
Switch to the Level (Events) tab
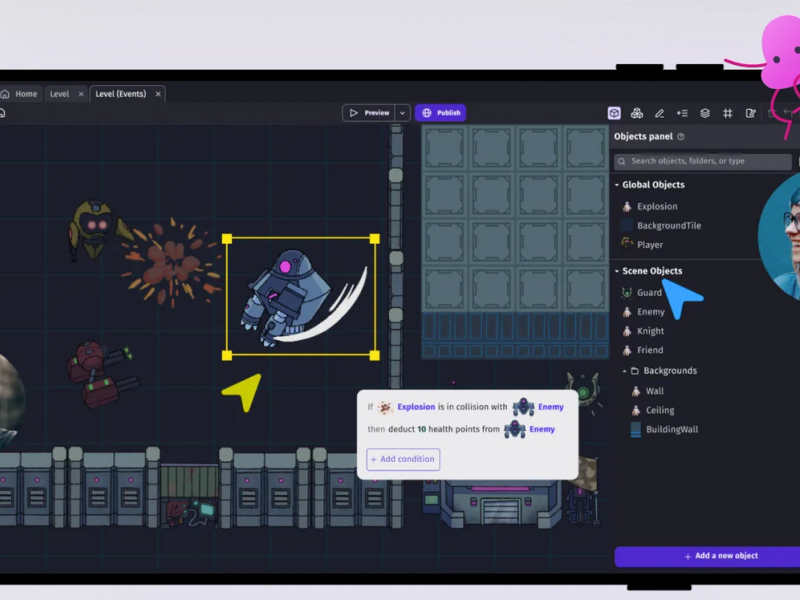(x=120, y=94)
